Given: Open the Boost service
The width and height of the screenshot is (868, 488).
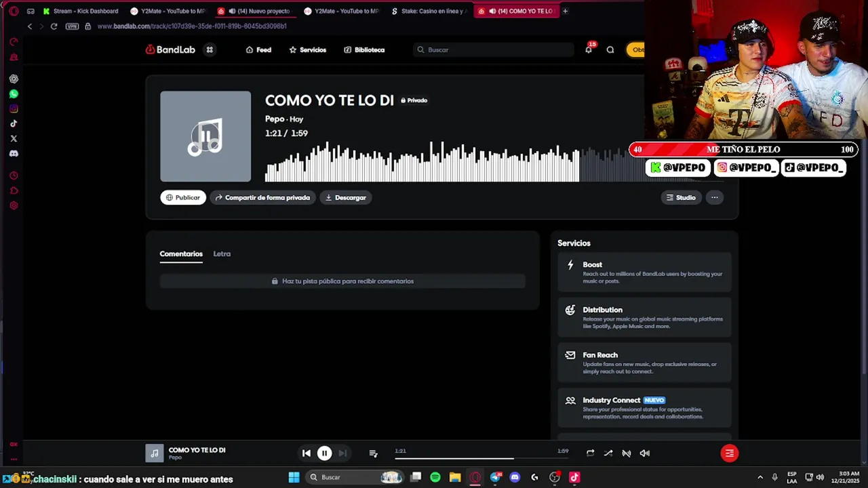Looking at the screenshot, I should point(644,272).
